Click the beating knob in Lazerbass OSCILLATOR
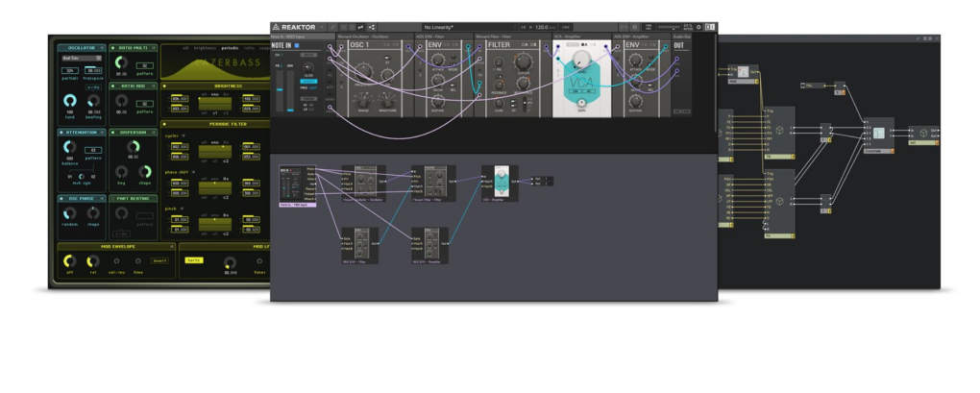The width and height of the screenshot is (980, 393). click(x=93, y=101)
